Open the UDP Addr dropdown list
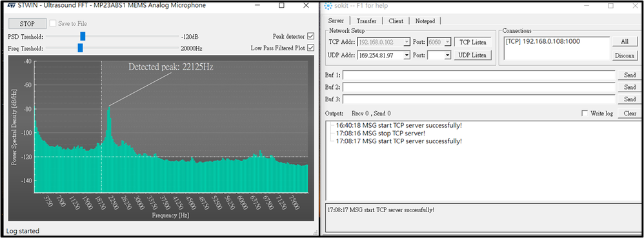The width and height of the screenshot is (644, 238). click(x=407, y=55)
